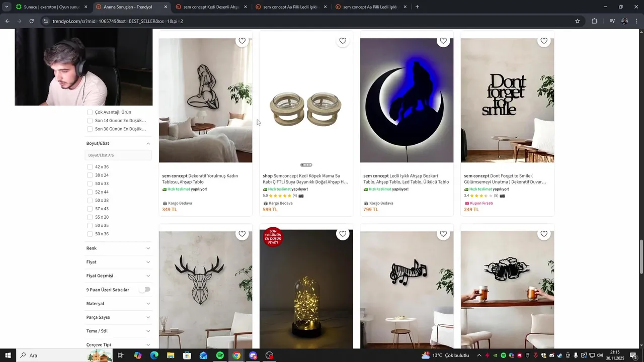The image size is (644, 362).
Task: Open the Ledli Işıklı Ahşap Bozkurt Tablo link
Action: [x=407, y=179]
